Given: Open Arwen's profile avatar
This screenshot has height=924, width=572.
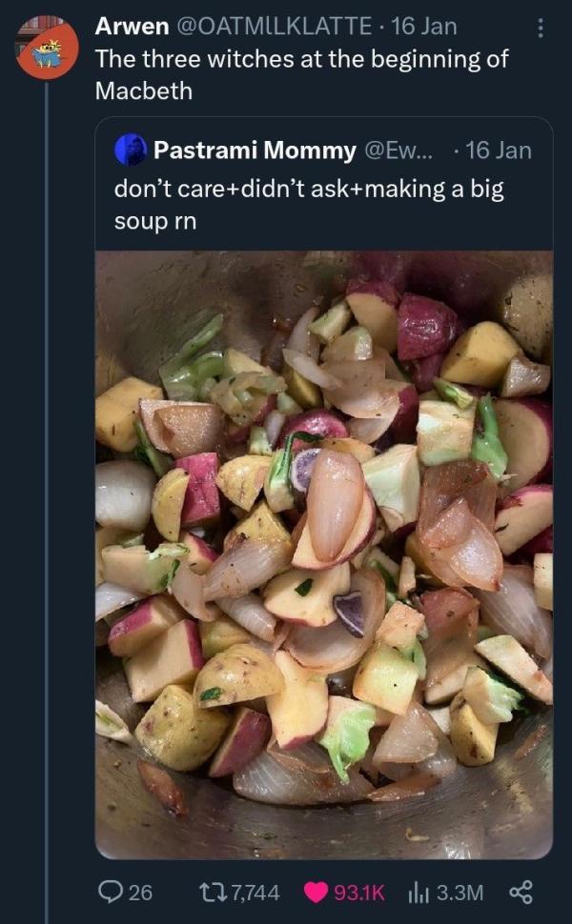Looking at the screenshot, I should point(47,48).
